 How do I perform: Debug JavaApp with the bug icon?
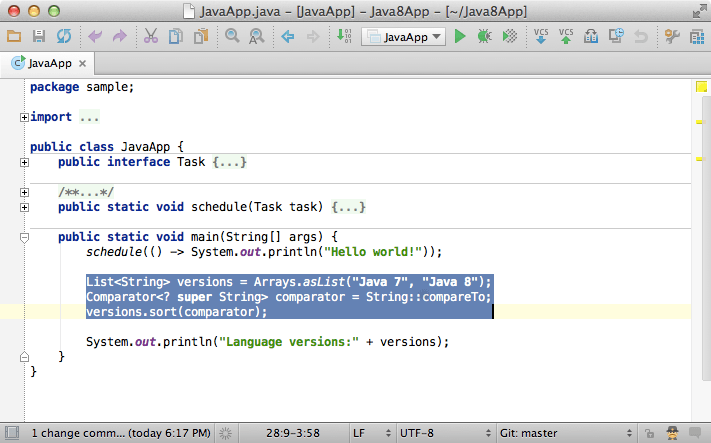coord(484,36)
